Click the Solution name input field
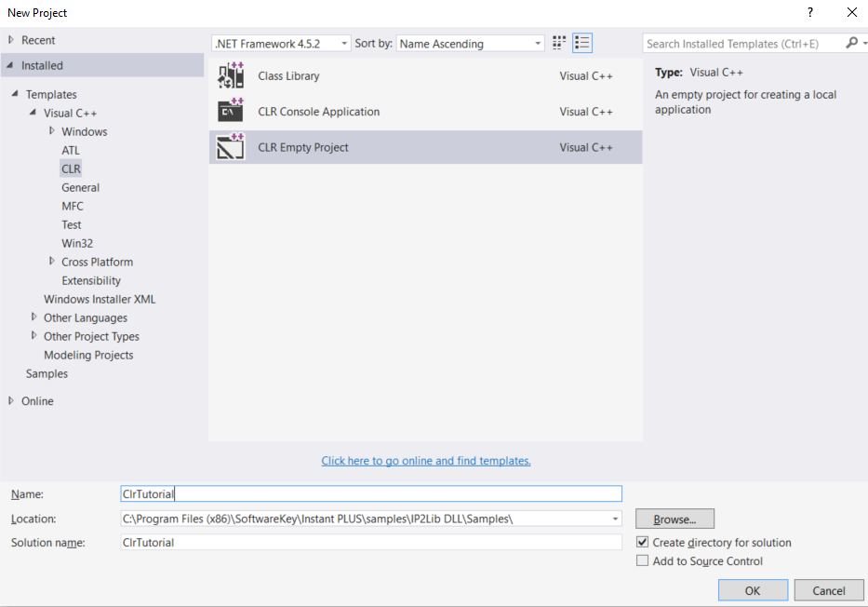The image size is (868, 607). [x=371, y=542]
